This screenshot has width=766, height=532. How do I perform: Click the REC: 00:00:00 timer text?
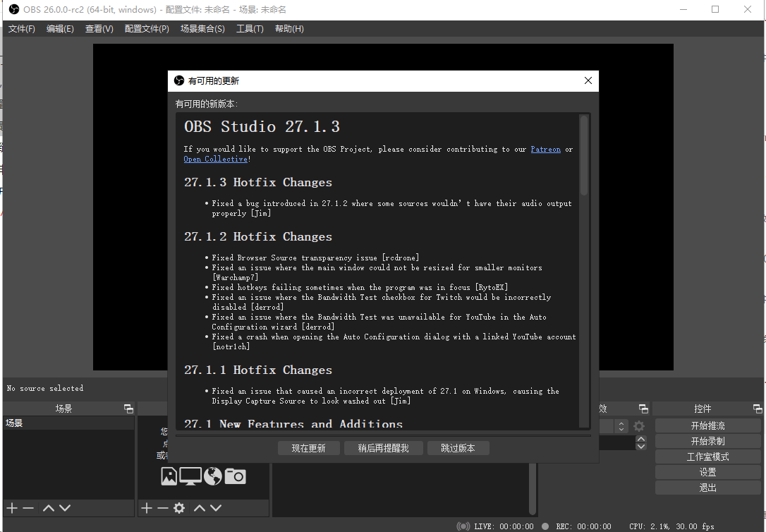pos(583,526)
